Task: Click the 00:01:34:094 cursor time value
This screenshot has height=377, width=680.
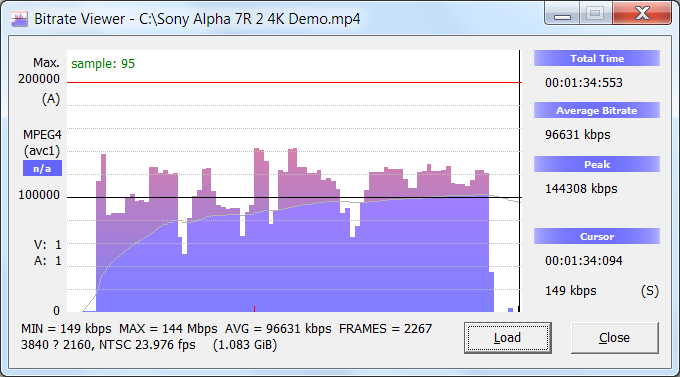Action: 584,261
